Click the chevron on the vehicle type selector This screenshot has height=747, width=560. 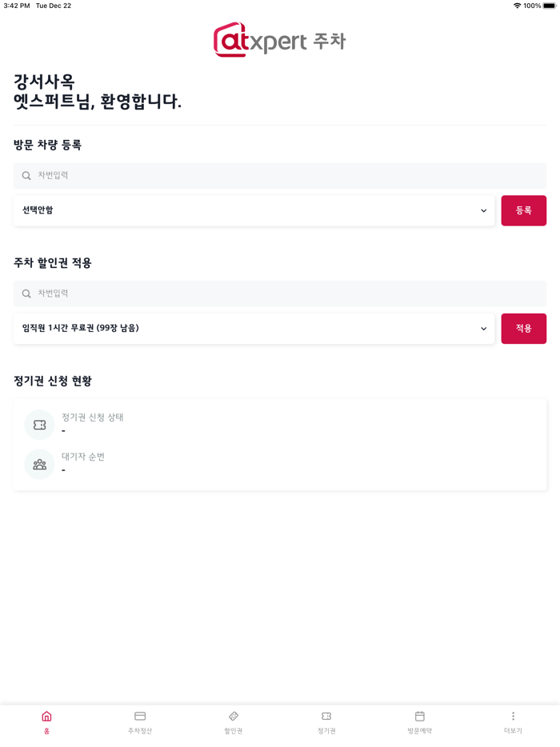(483, 210)
